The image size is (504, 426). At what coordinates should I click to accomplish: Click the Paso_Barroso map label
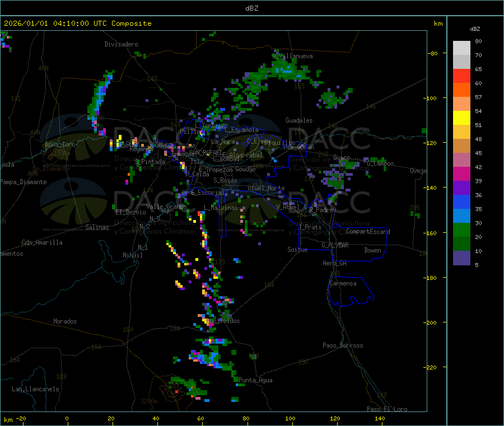pyautogui.click(x=343, y=345)
